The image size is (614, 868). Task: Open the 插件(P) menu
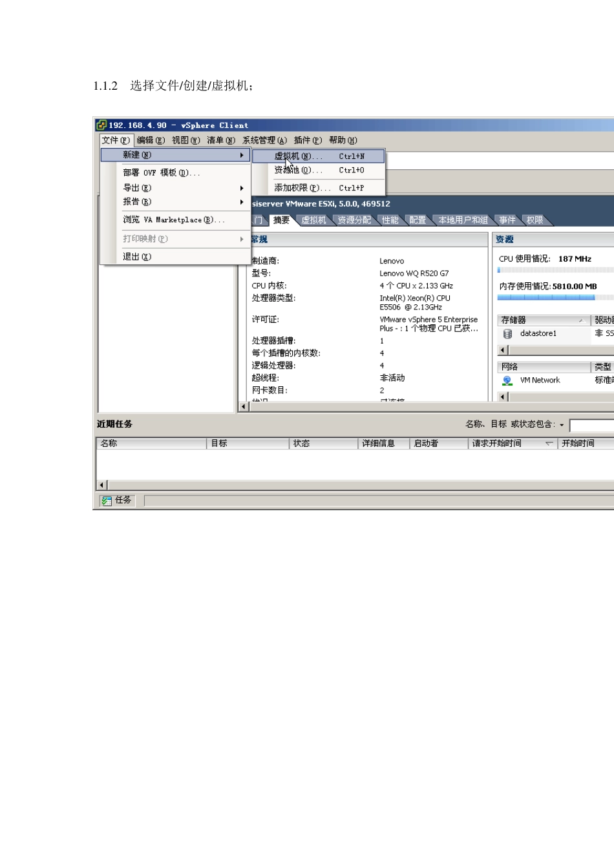click(x=308, y=140)
